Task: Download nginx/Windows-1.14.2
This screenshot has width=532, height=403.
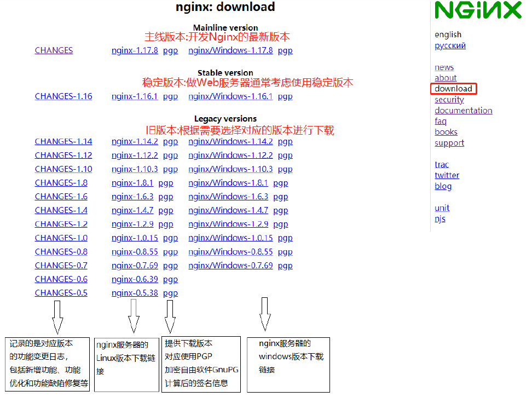Action: pos(231,141)
